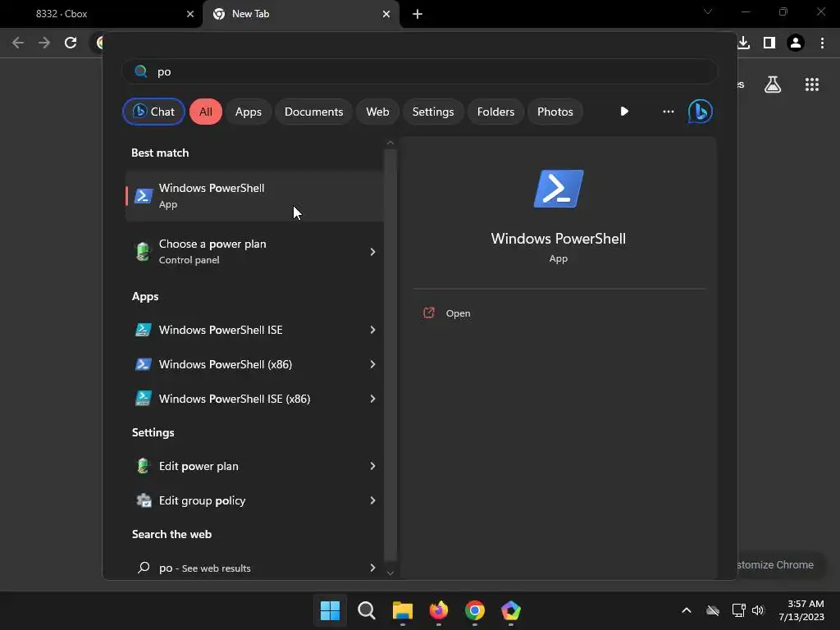
Task: Click Customize Chrome button
Action: tap(780, 564)
